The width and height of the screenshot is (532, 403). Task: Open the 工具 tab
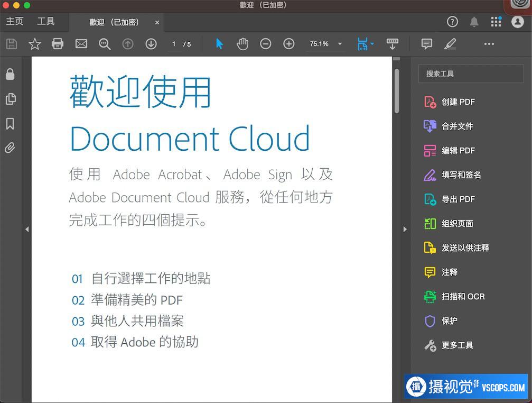tap(46, 22)
